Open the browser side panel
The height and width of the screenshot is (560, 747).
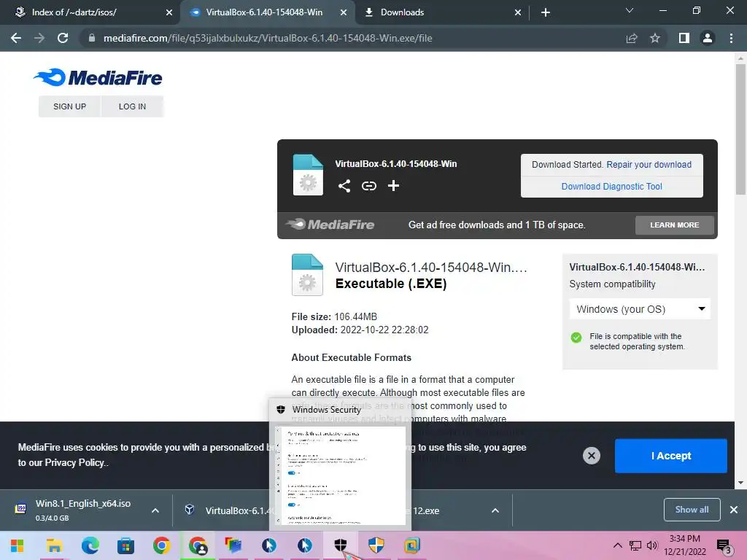pos(684,38)
